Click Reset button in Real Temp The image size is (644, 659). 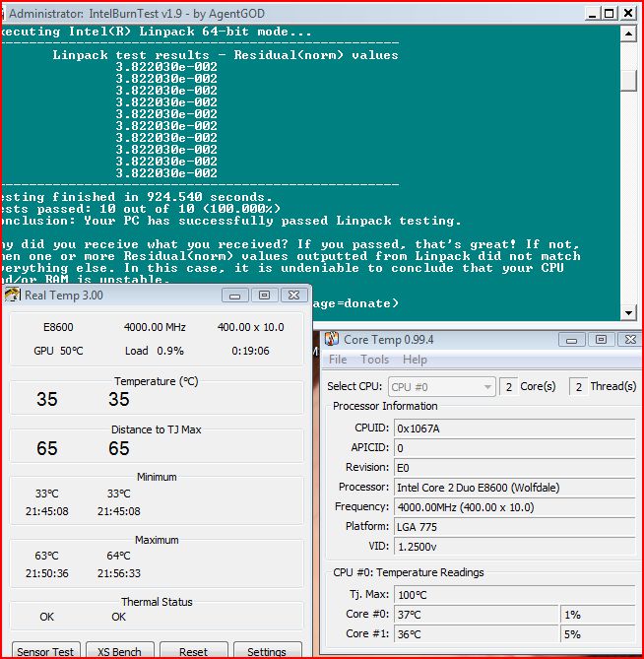click(194, 651)
